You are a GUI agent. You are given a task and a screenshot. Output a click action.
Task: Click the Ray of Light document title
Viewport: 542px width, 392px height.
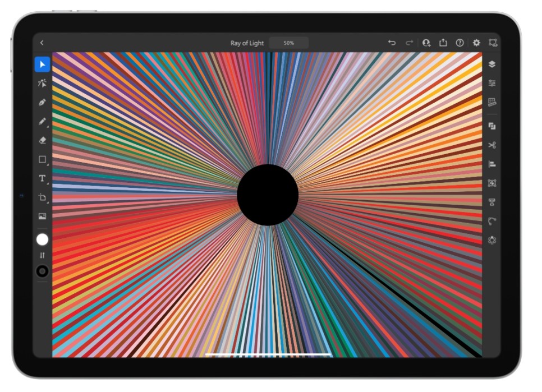247,43
